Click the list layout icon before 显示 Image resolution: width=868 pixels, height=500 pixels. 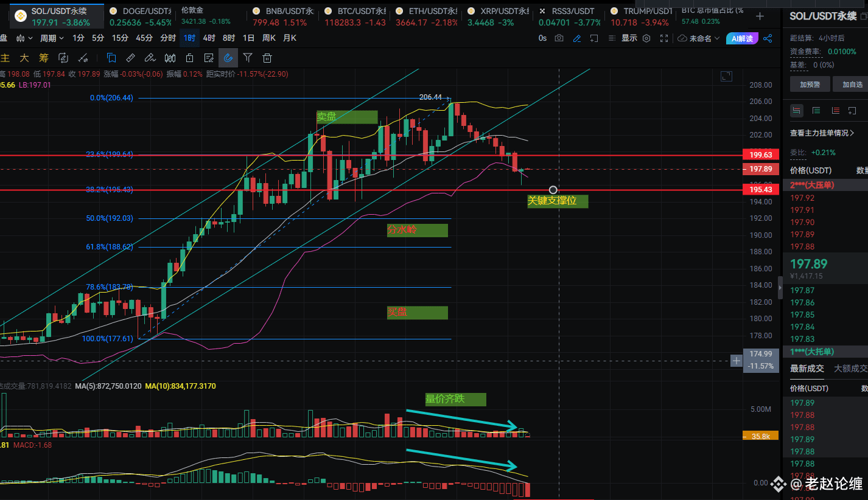tap(612, 38)
